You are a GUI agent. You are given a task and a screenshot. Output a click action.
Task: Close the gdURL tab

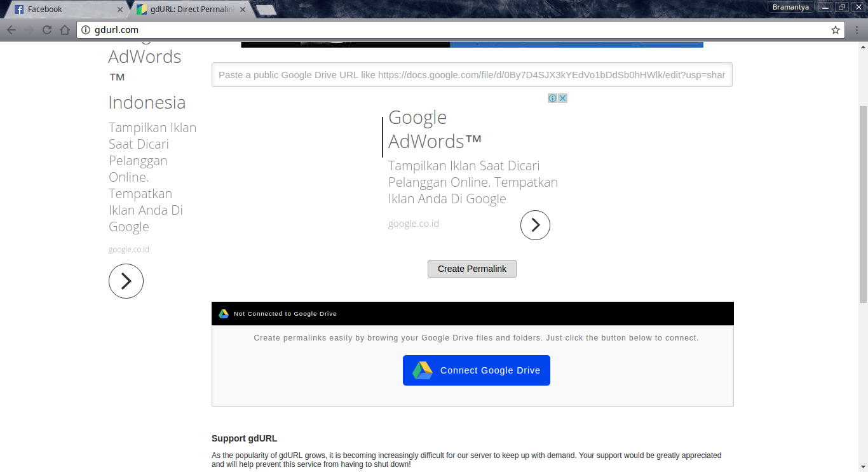243,10
